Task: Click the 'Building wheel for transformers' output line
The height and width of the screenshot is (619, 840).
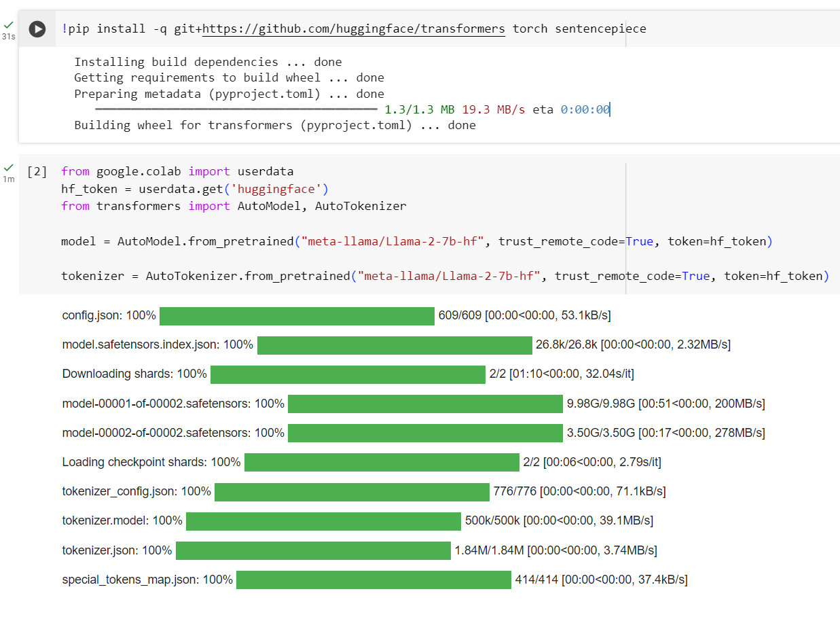Action: click(274, 125)
